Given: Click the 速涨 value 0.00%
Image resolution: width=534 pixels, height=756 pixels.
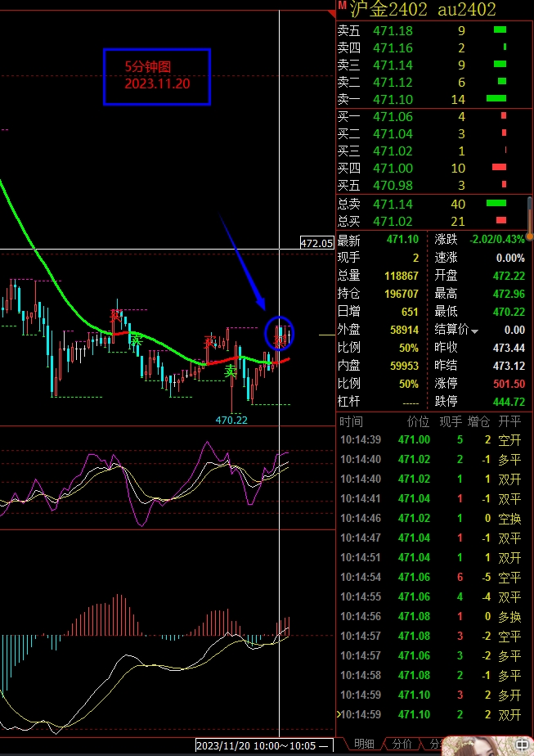Looking at the screenshot, I should (x=510, y=258).
